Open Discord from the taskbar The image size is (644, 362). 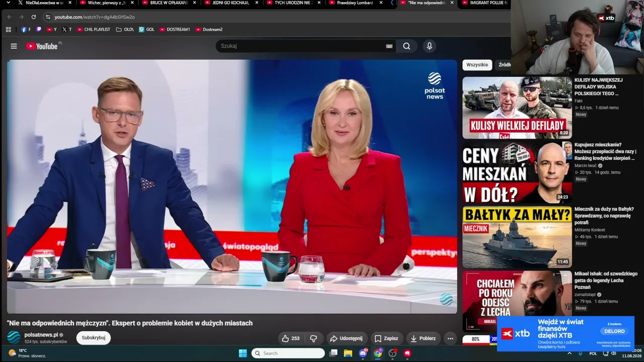click(x=363, y=353)
